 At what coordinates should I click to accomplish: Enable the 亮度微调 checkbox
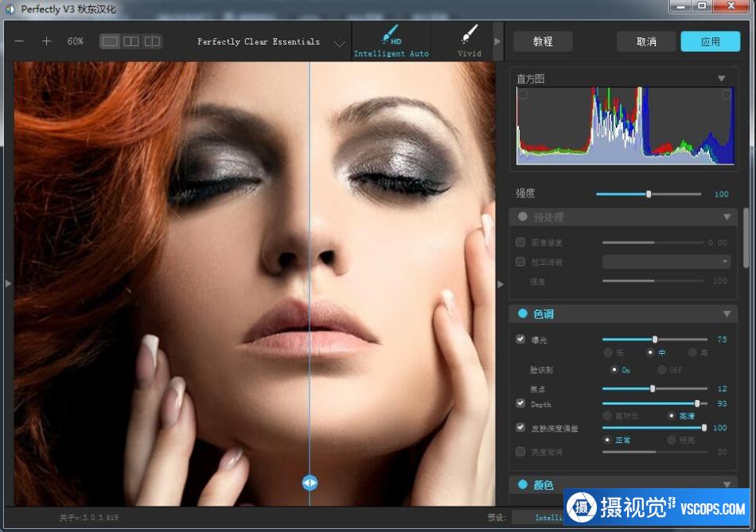pos(520,452)
